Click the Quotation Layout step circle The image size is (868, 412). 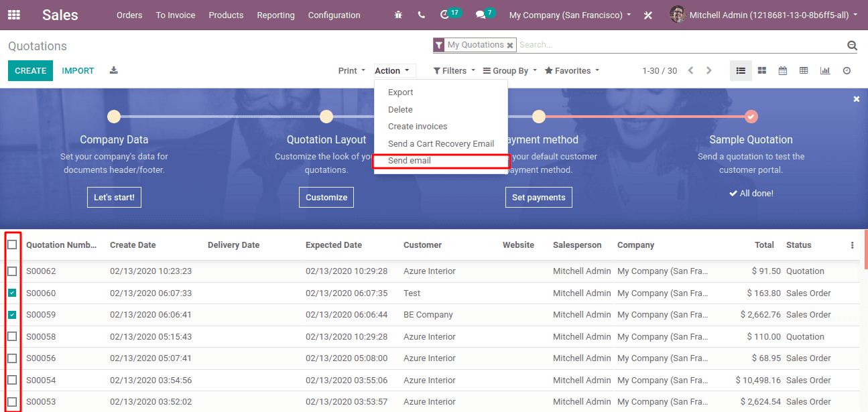(326, 117)
